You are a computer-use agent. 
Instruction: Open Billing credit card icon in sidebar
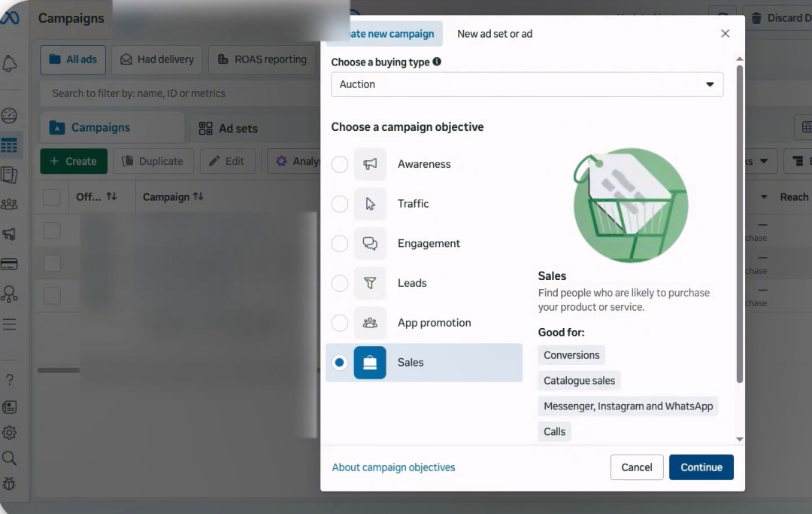tap(9, 264)
